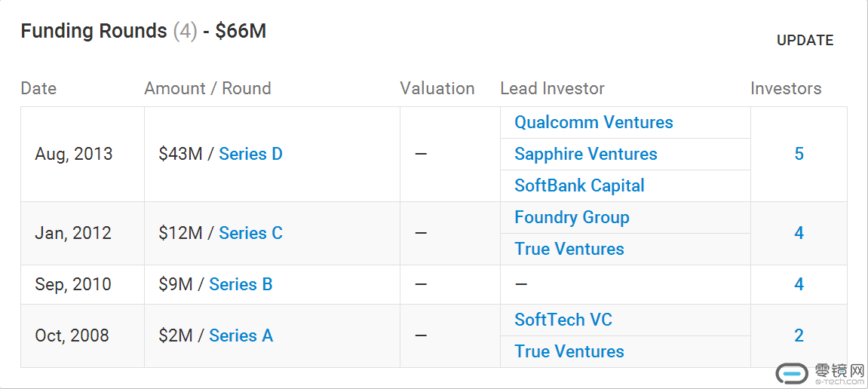This screenshot has height=389, width=868.
Task: Click the SoftTech VC link
Action: [x=563, y=320]
